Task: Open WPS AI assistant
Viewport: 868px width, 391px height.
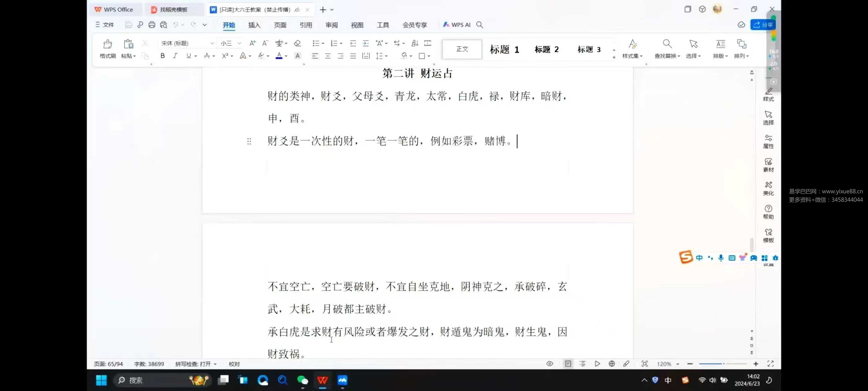Action: (457, 25)
